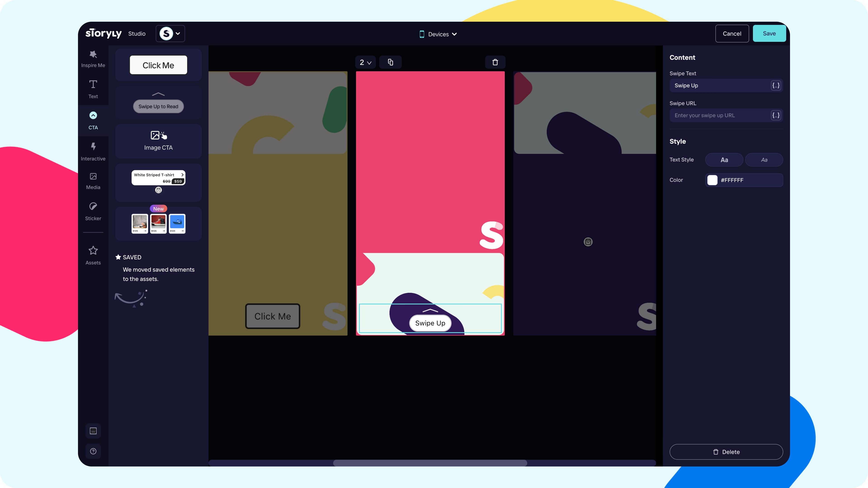Screen dimensions: 868x488
Task: Select the bold Aa text style
Action: (724, 160)
